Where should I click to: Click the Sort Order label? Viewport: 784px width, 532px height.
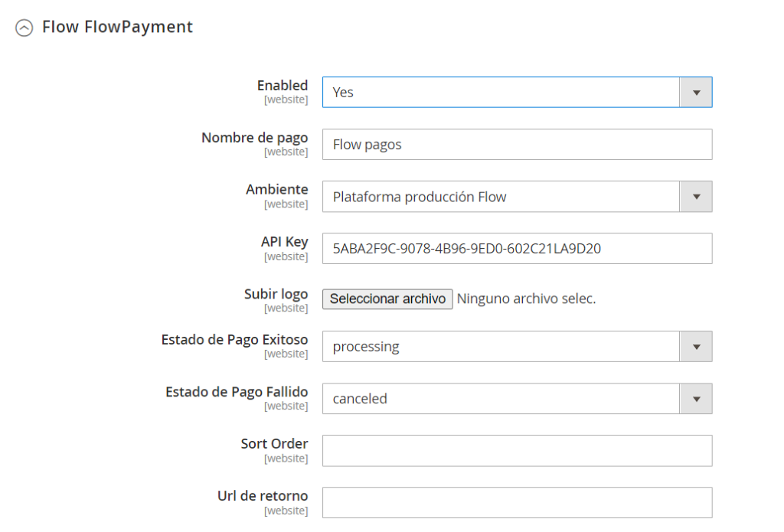click(275, 444)
